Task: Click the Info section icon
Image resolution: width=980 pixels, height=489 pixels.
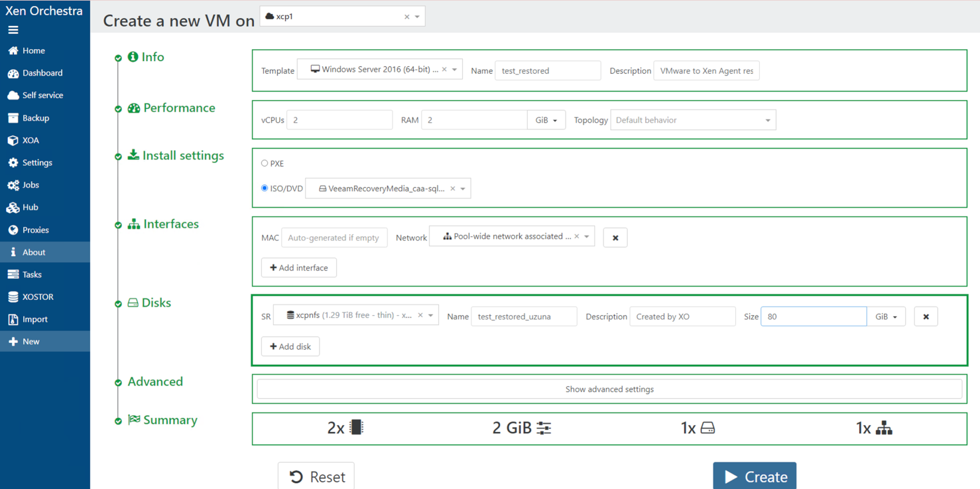Action: point(133,57)
